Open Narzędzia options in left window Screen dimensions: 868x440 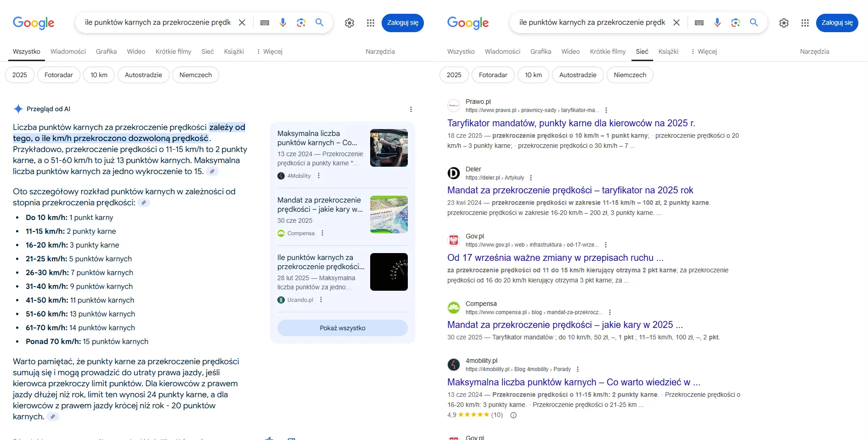[380, 51]
